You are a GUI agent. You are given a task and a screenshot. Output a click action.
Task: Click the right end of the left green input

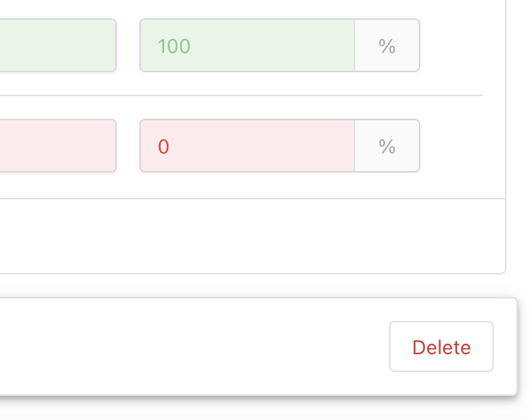(108, 46)
